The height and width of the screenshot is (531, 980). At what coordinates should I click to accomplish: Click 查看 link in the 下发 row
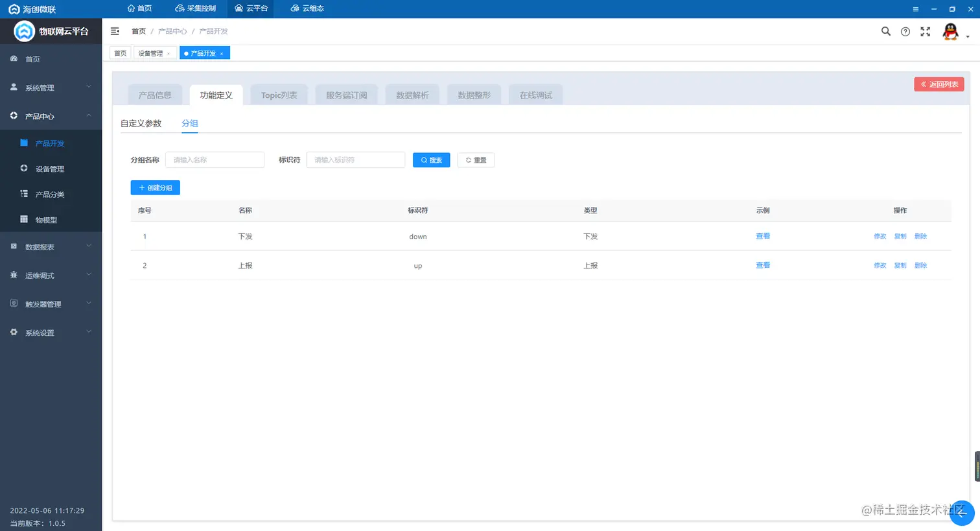tap(763, 236)
